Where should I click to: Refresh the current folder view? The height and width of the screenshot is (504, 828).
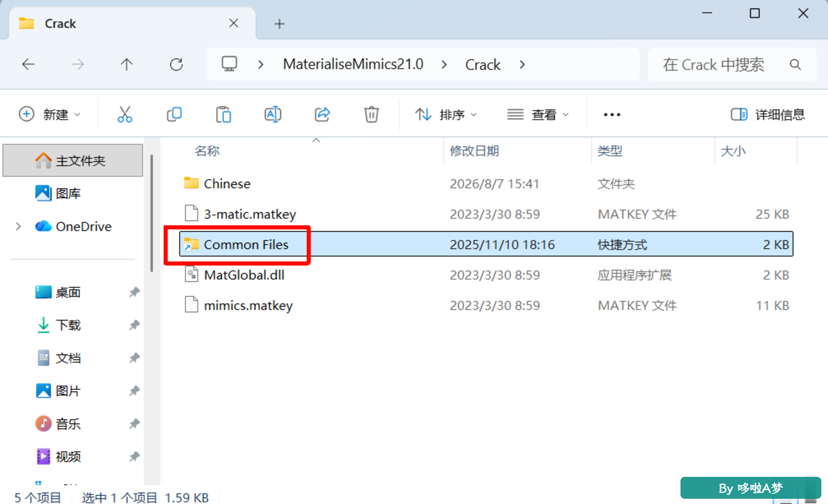[177, 64]
